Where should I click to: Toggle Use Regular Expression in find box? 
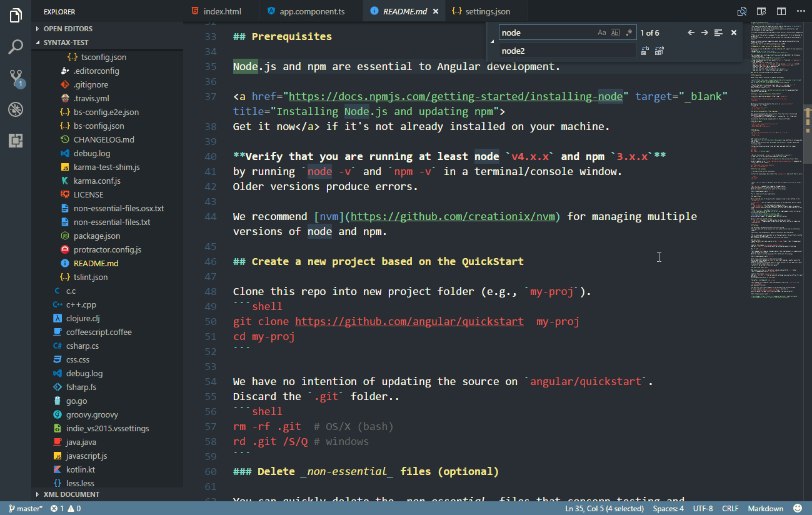629,32
